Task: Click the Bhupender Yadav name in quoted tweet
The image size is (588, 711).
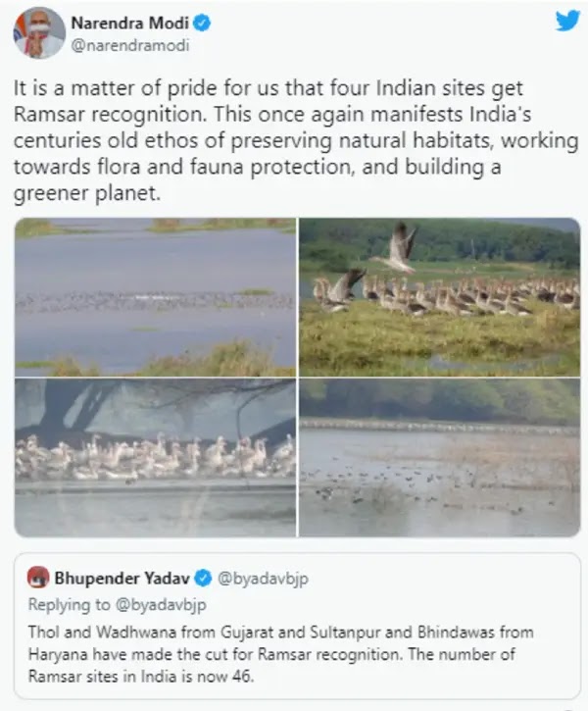Action: click(122, 579)
